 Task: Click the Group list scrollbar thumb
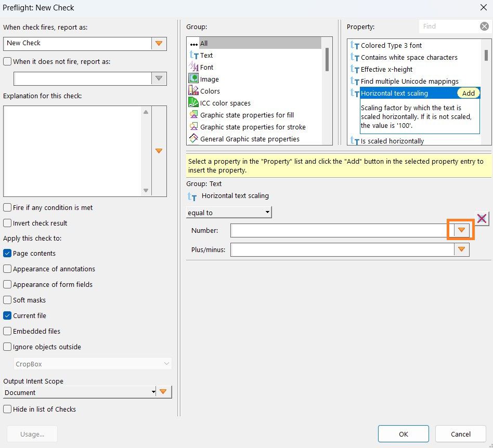(327, 59)
